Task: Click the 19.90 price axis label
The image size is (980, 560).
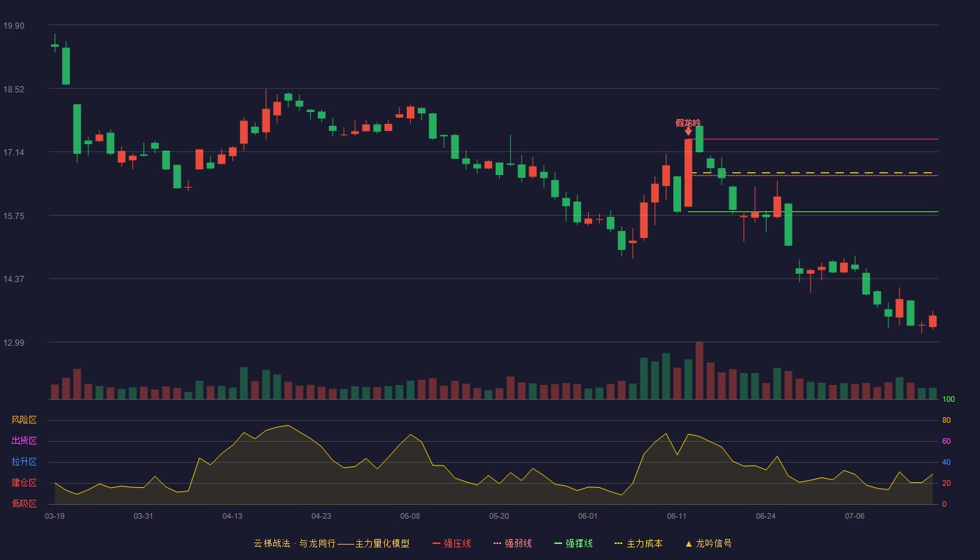Action: 14,26
